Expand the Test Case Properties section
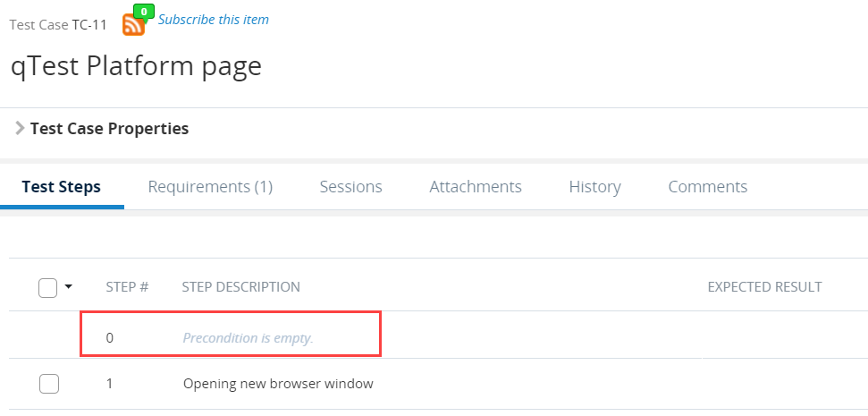 point(20,128)
